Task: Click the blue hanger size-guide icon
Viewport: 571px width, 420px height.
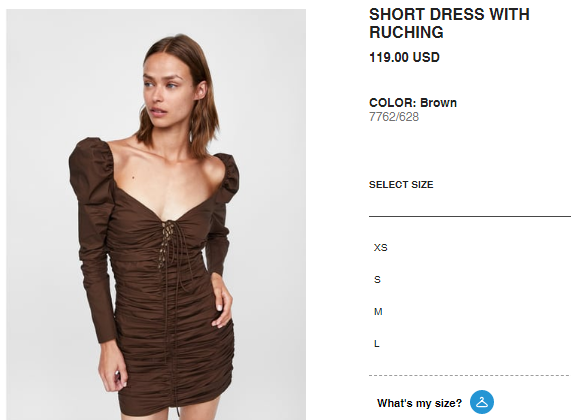Action: (482, 402)
